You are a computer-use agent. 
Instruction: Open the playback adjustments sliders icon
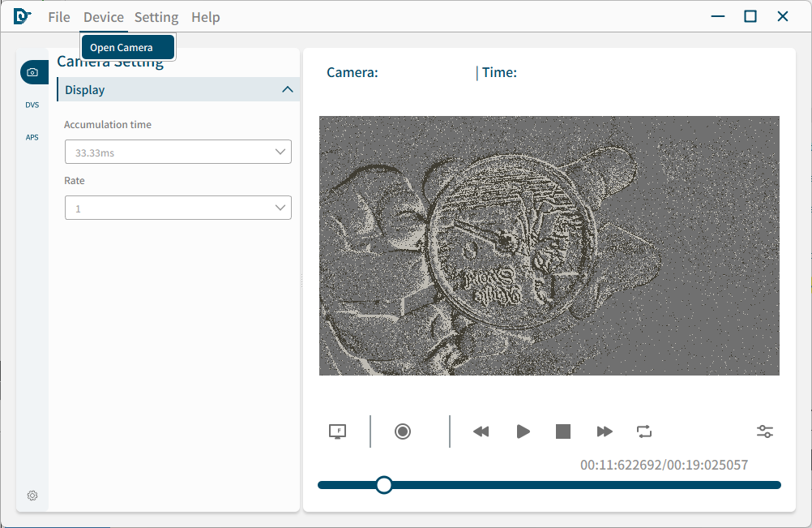765,431
